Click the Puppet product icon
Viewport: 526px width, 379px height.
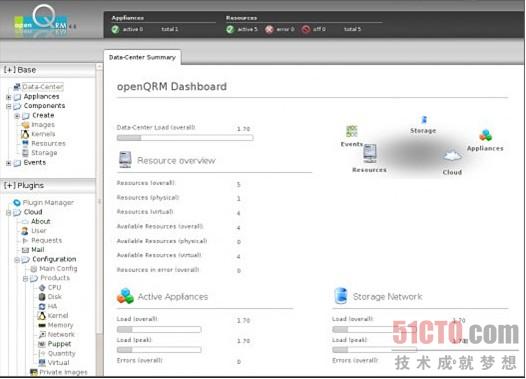point(42,344)
